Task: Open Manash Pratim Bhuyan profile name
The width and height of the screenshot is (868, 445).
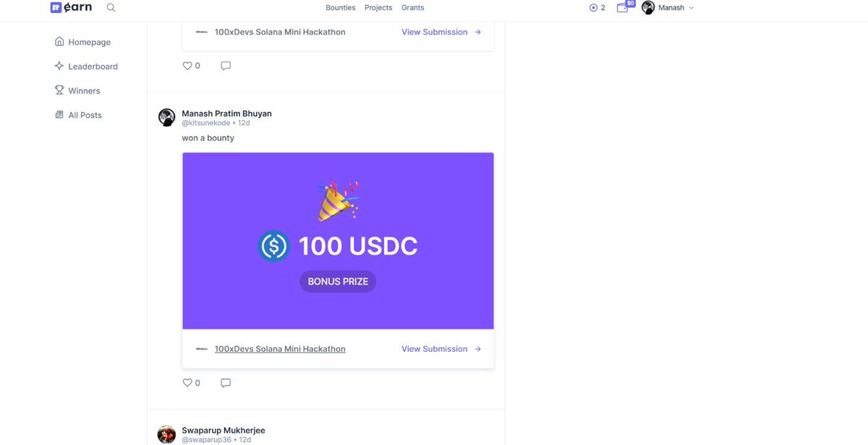Action: pyautogui.click(x=226, y=114)
